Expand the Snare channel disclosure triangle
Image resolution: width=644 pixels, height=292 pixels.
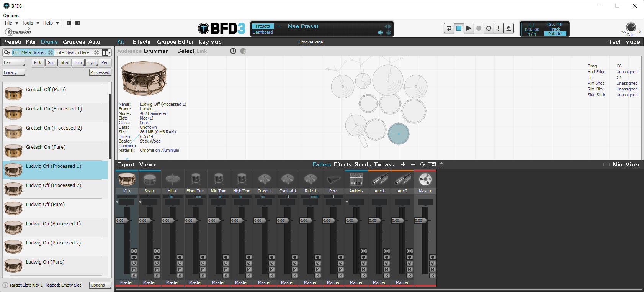(140, 202)
